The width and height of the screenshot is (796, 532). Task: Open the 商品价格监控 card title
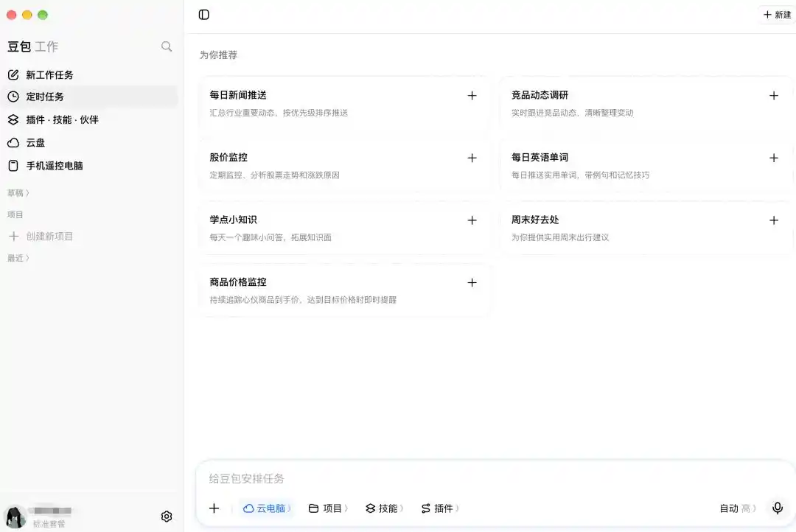tap(238, 281)
